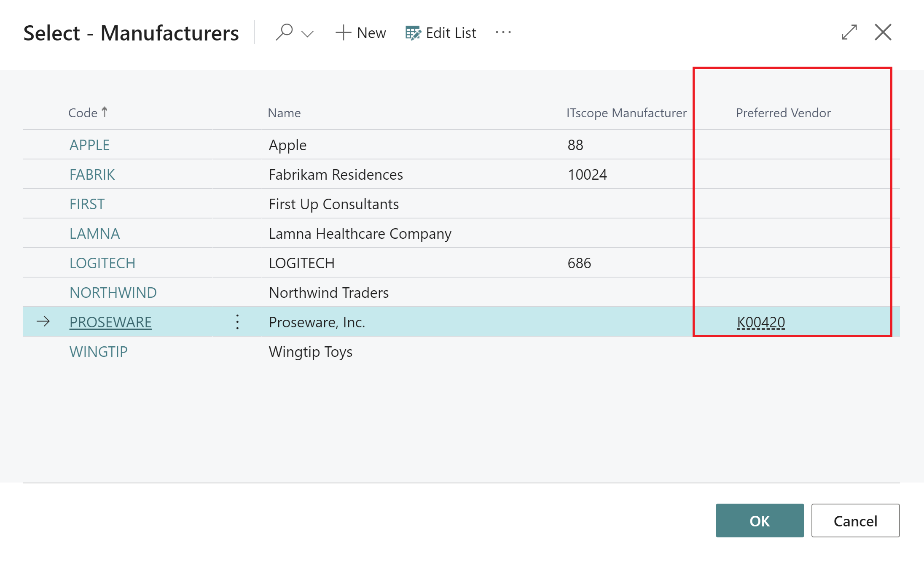Sort by the Code column header

pyautogui.click(x=88, y=113)
